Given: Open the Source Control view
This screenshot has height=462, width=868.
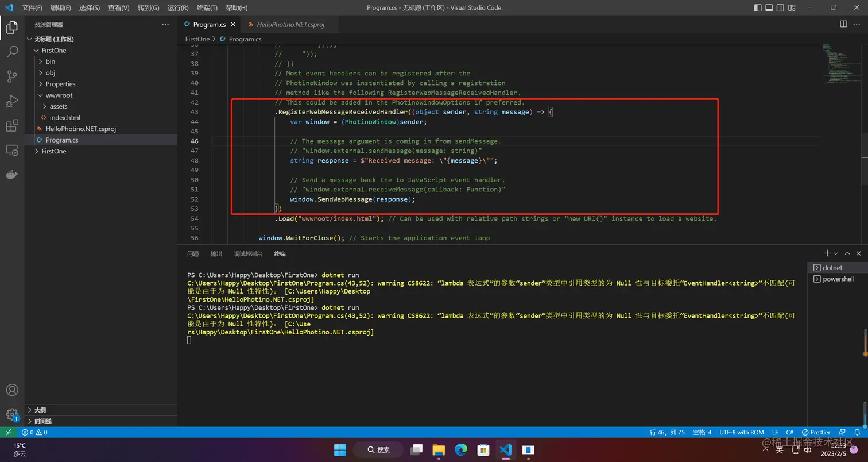Looking at the screenshot, I should [x=12, y=76].
